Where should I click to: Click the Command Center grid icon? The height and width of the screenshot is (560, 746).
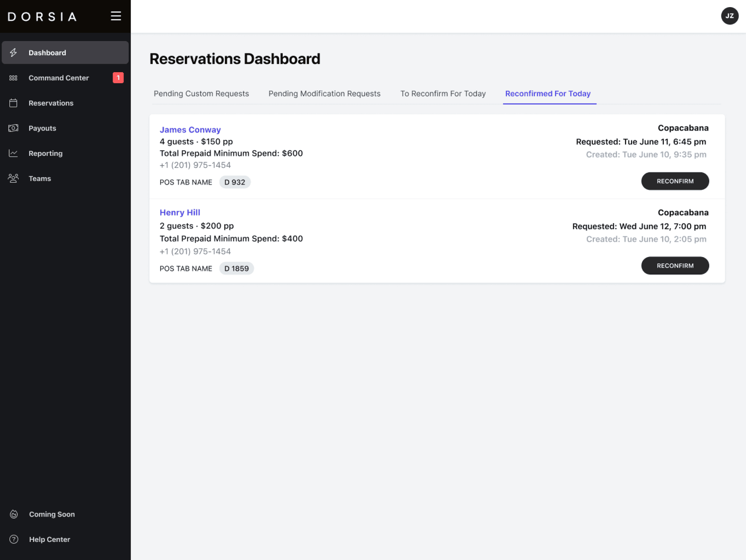[13, 78]
